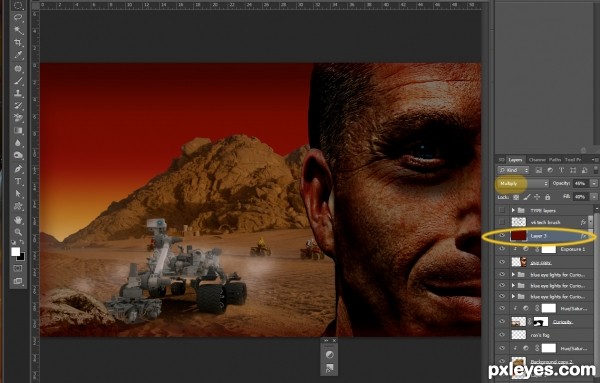Select the Hand tool
This screenshot has height=383, width=600.
coord(18,220)
